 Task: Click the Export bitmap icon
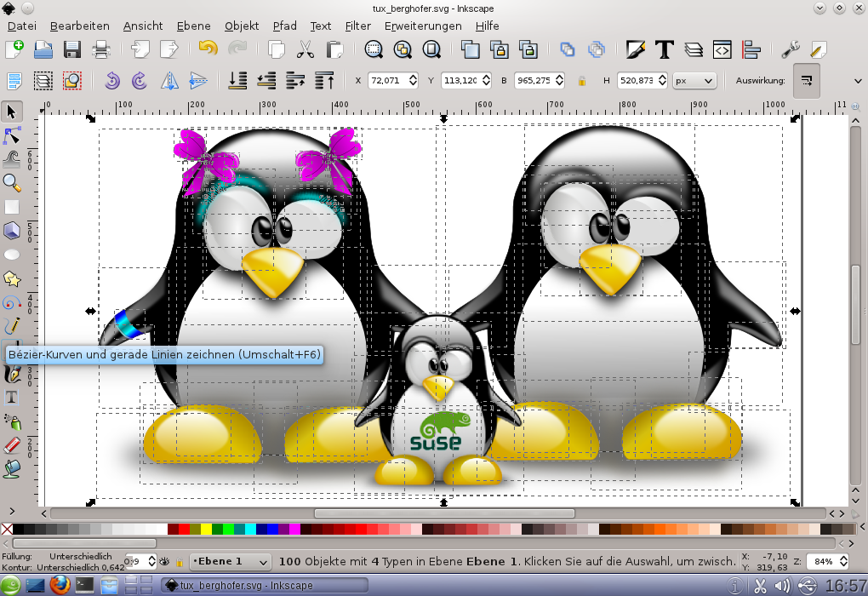tap(168, 49)
